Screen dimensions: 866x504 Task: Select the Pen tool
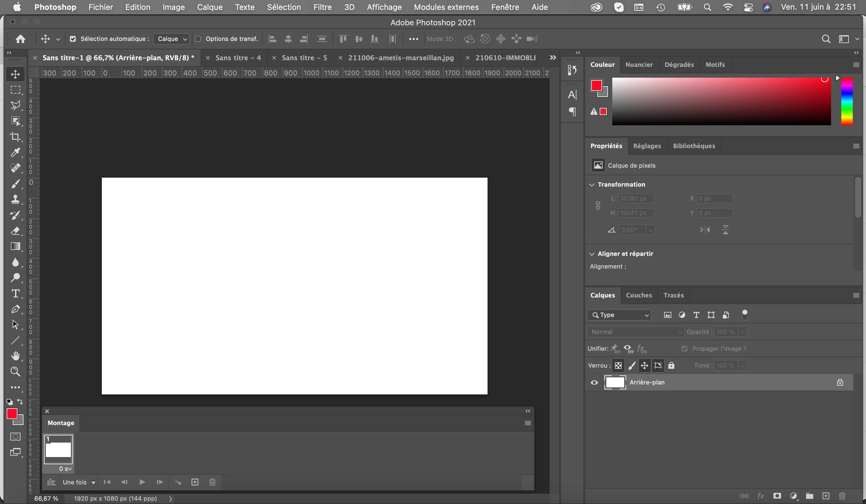(15, 309)
